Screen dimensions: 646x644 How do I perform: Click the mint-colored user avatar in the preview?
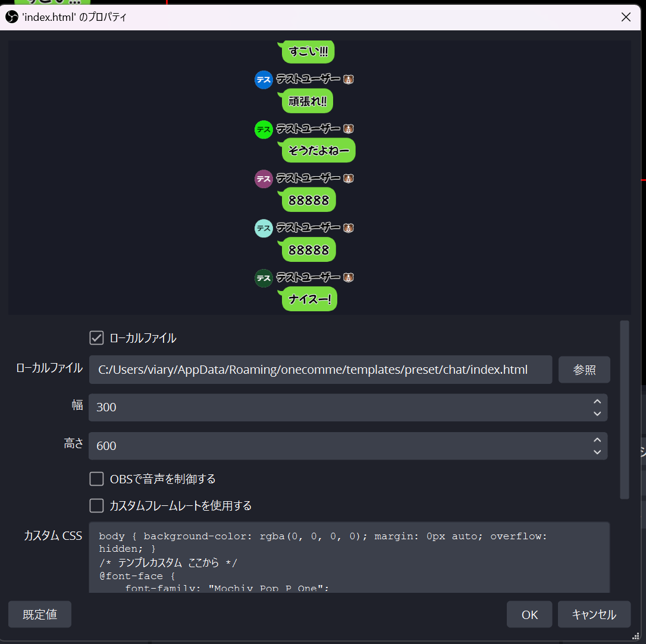click(x=264, y=229)
